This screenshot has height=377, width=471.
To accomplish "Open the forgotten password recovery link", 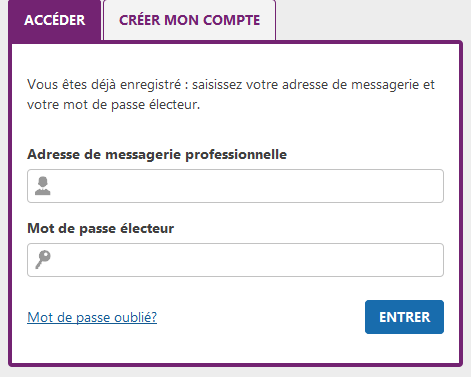I will click(92, 317).
